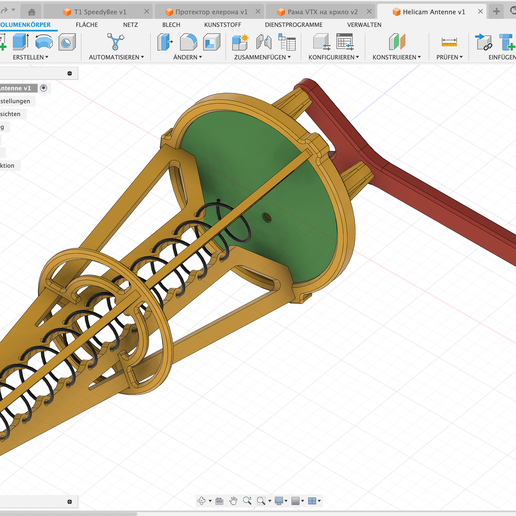
Task: Select the Helicam Antenne v1 browser root node
Action: tap(18, 88)
